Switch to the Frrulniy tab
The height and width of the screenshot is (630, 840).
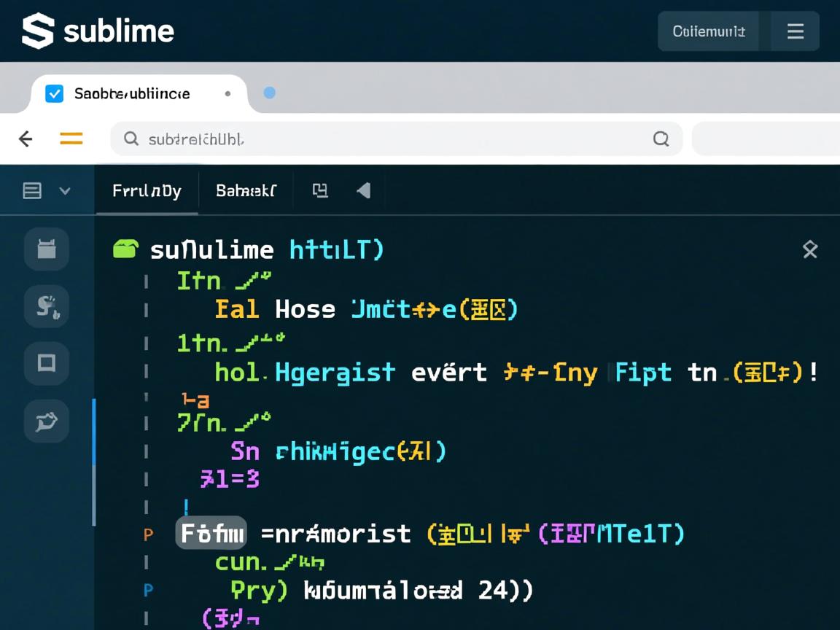(x=147, y=191)
